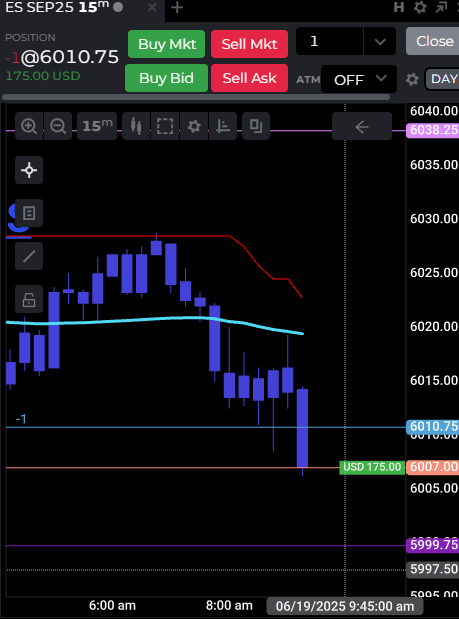Expand the quantity dropdown arrow

click(x=380, y=41)
